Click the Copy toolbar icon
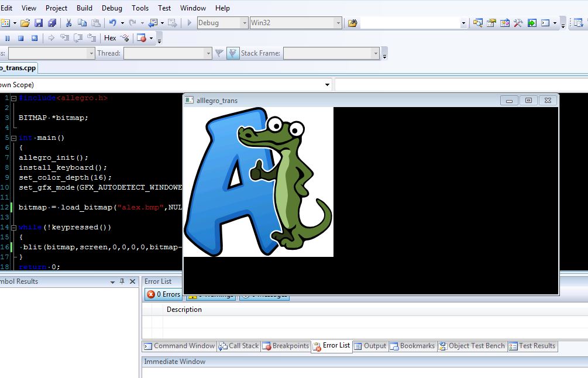 82,22
